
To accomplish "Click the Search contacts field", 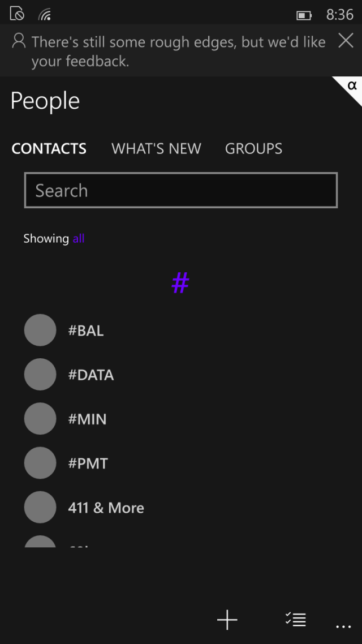I will [181, 191].
